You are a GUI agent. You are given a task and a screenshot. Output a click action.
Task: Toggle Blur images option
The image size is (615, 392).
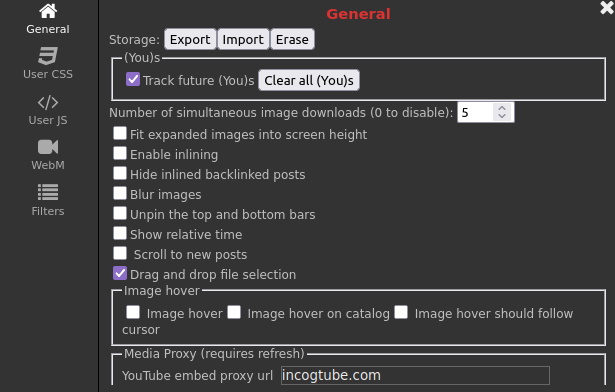click(120, 193)
